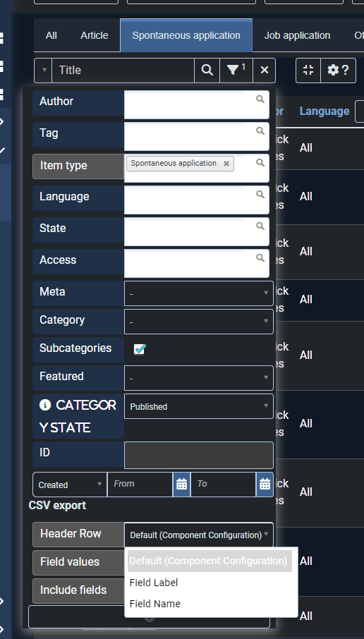Select the Field Label option
The image size is (364, 639).
pyautogui.click(x=154, y=583)
